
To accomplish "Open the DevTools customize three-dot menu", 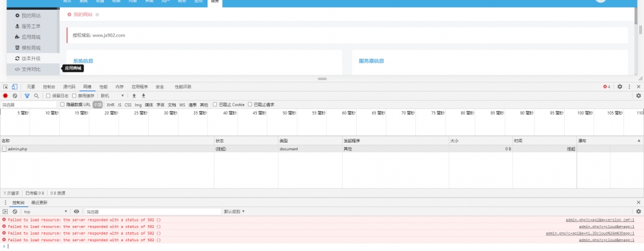I will pos(629,87).
